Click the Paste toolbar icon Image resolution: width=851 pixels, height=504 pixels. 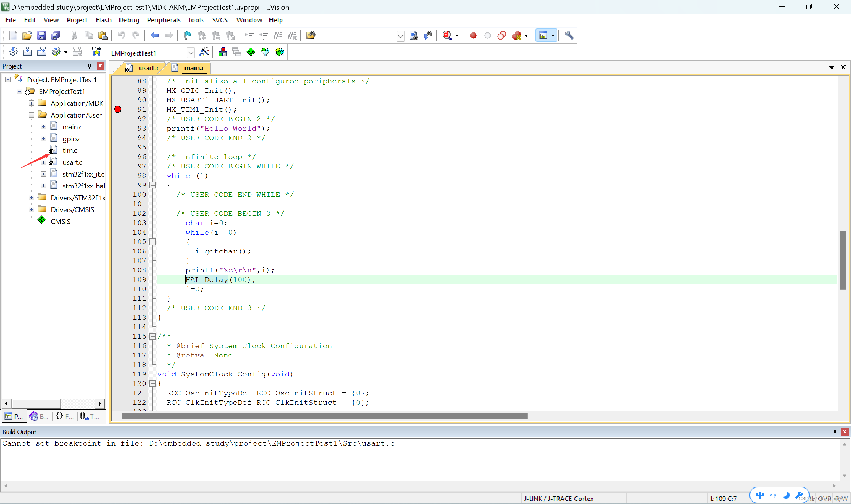[x=103, y=35]
